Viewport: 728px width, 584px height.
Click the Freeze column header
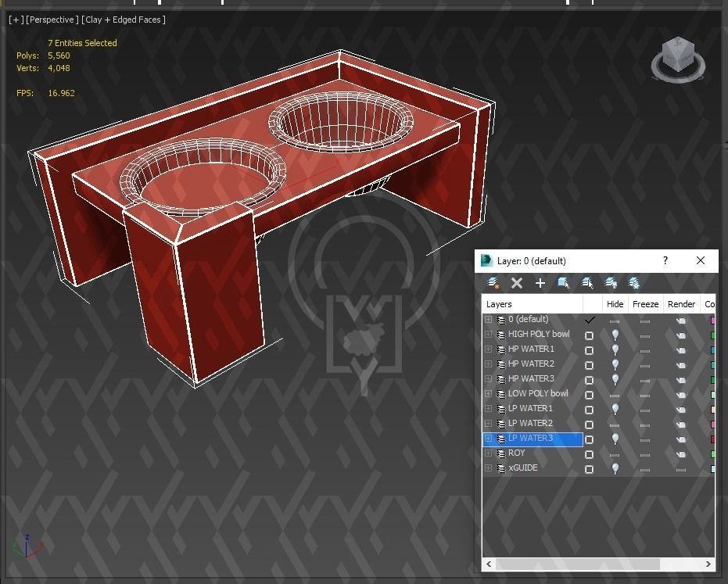tap(645, 304)
